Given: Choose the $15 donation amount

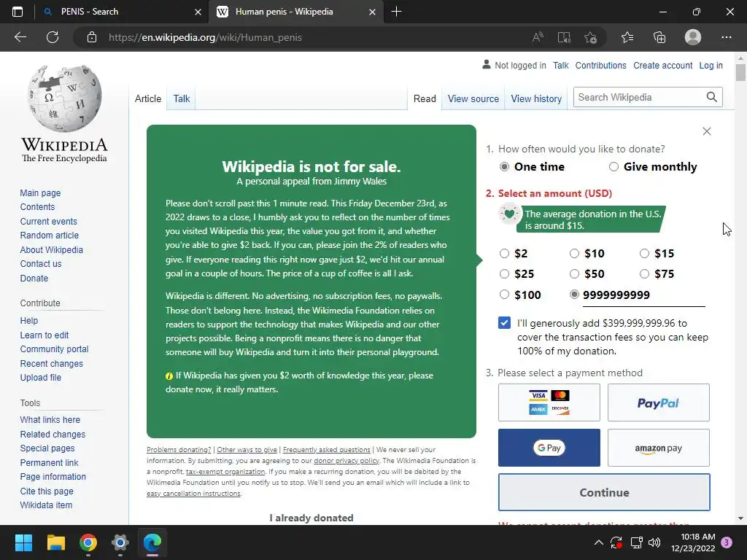Looking at the screenshot, I should [x=645, y=253].
